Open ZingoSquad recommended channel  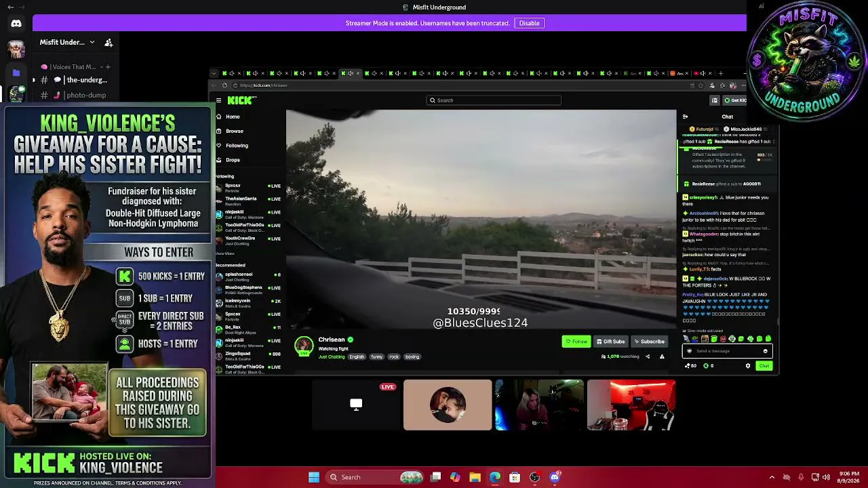click(x=248, y=356)
